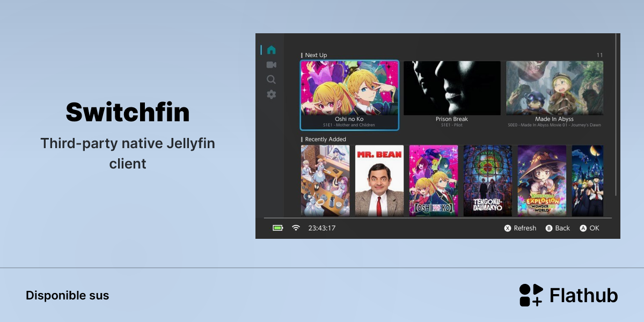Open the partially visible last poster
The image size is (644, 322).
pos(588,181)
